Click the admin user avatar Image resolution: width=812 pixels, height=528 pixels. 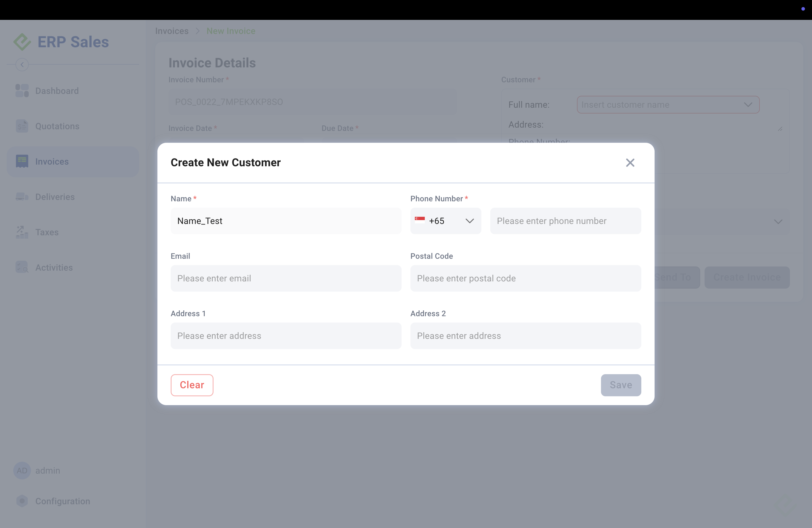[x=22, y=471]
